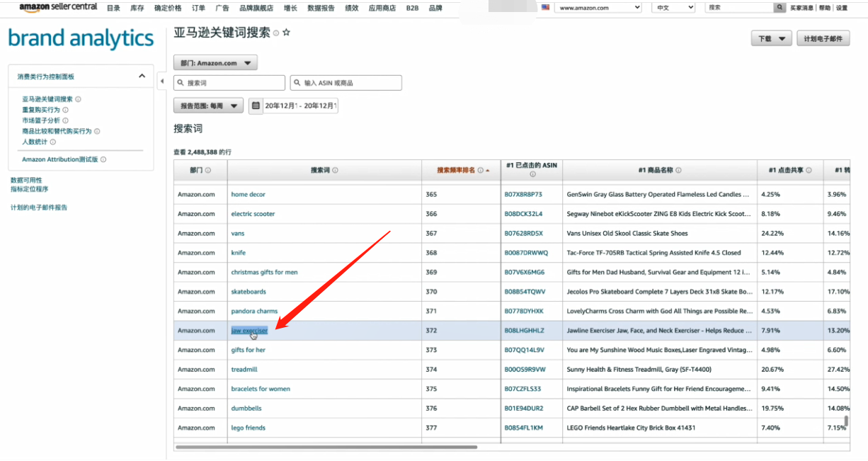Click info icon in 部门 column header
Image resolution: width=868 pixels, height=461 pixels.
coord(208,170)
